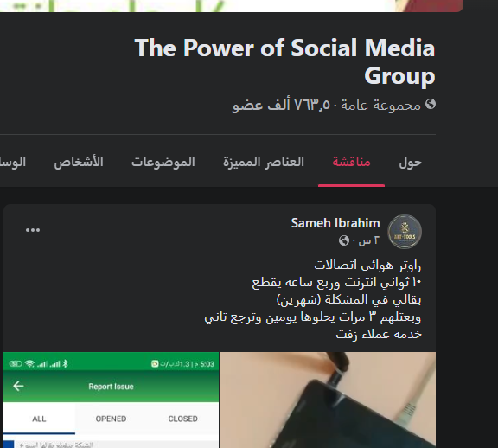
Task: Click Sameh Ibrahim's round profile avatar
Action: click(405, 232)
